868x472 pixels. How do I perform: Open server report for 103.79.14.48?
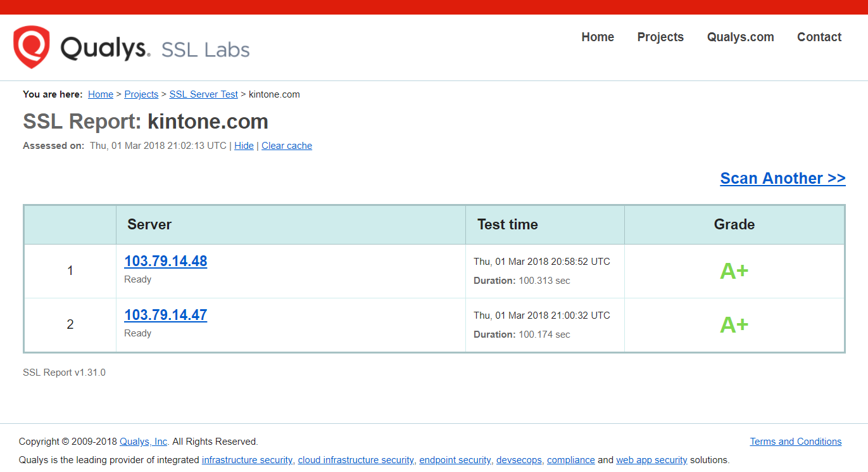[166, 261]
